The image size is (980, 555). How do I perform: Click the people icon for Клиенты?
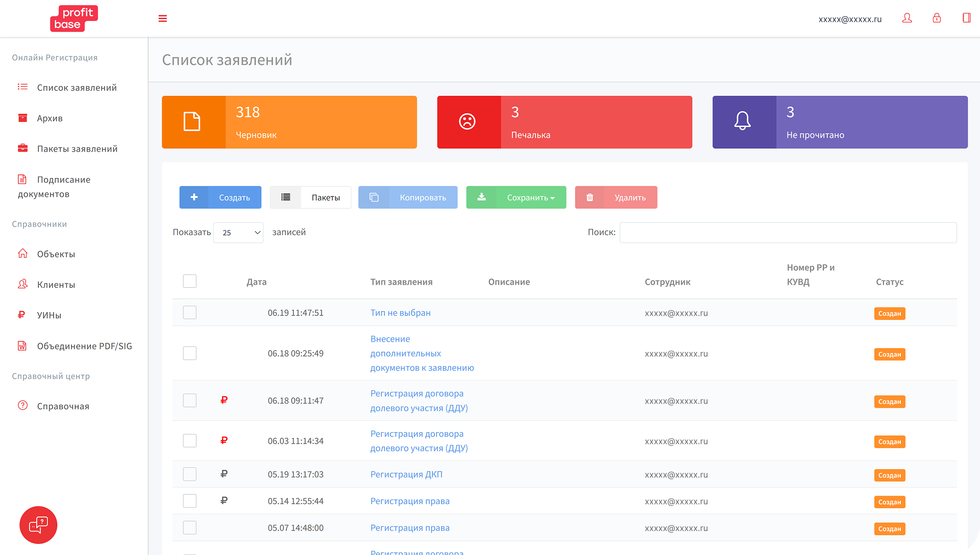click(22, 284)
